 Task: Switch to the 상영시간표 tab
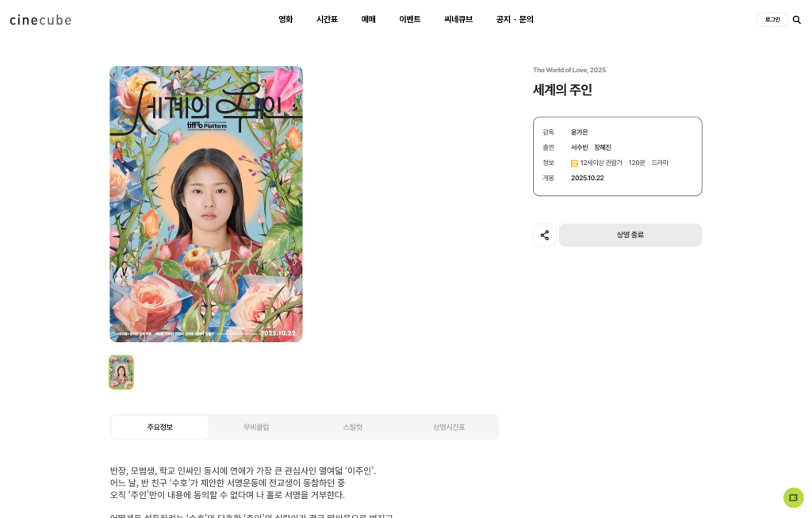(449, 427)
